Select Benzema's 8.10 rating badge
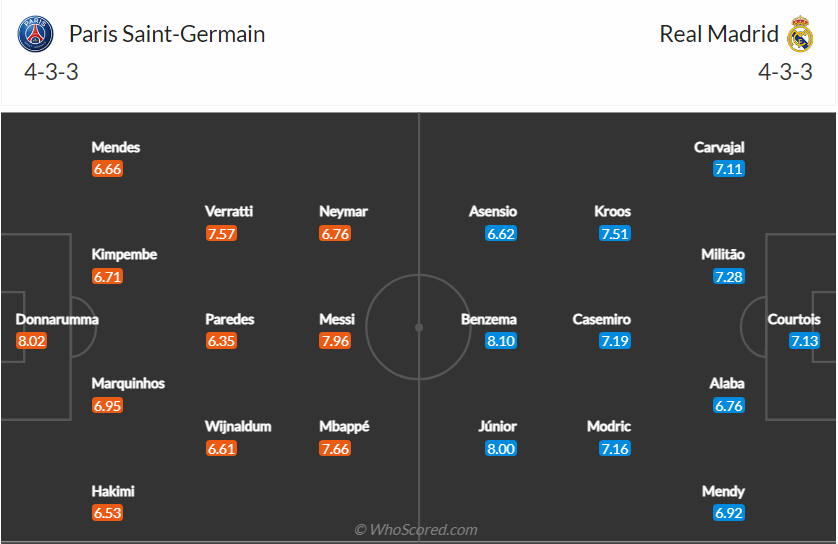The image size is (838, 544). click(501, 341)
